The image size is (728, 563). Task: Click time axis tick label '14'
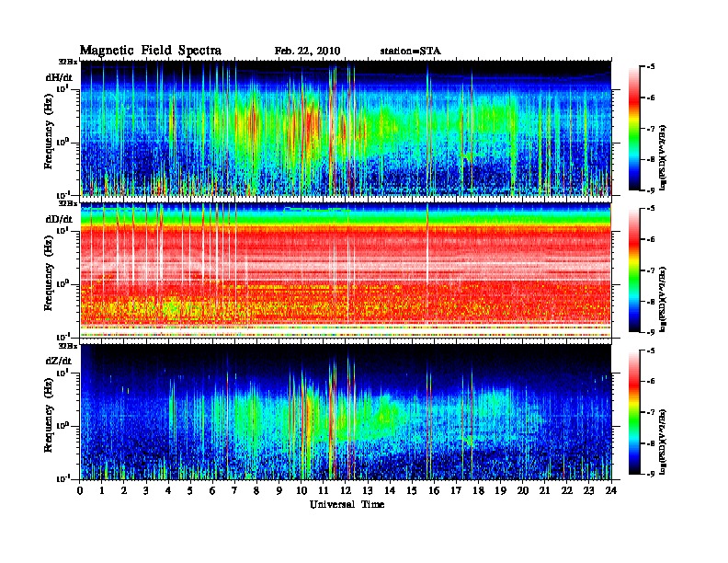click(390, 491)
